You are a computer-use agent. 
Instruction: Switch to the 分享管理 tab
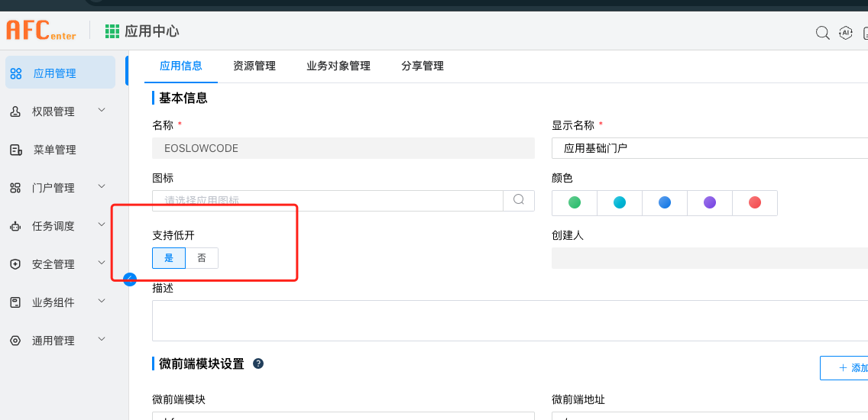(423, 66)
